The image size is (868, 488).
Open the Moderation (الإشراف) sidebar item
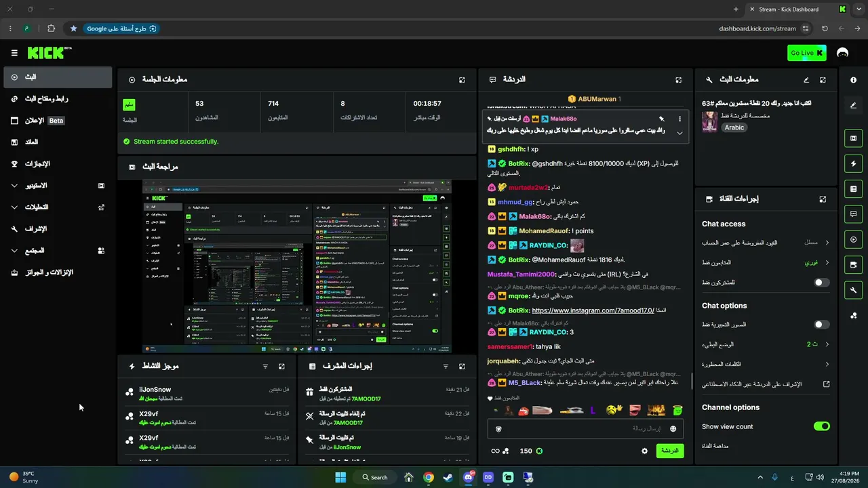click(58, 229)
